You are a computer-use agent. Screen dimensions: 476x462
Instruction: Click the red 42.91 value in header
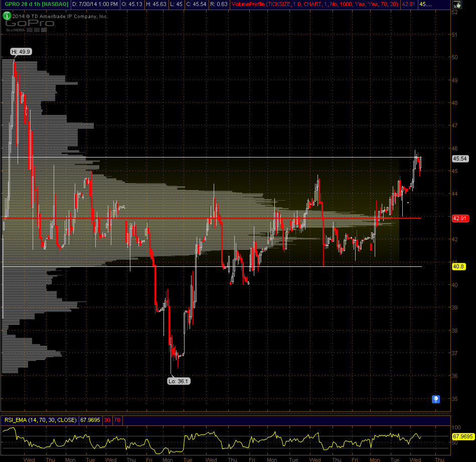click(x=408, y=4)
